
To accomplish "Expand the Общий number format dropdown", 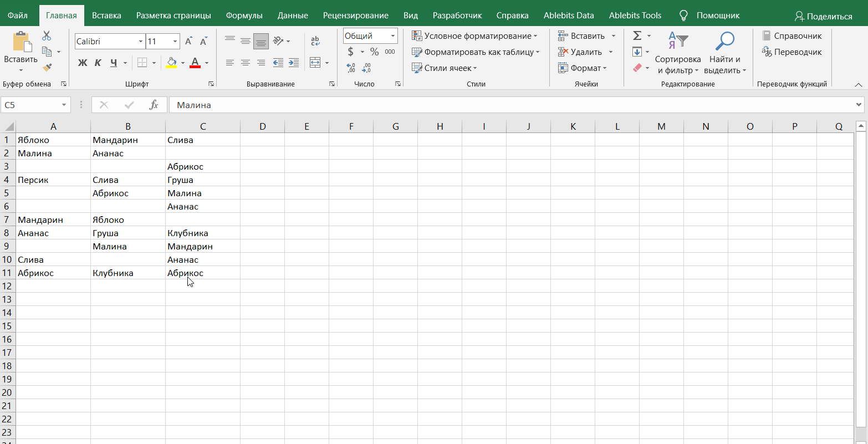I will tap(393, 36).
